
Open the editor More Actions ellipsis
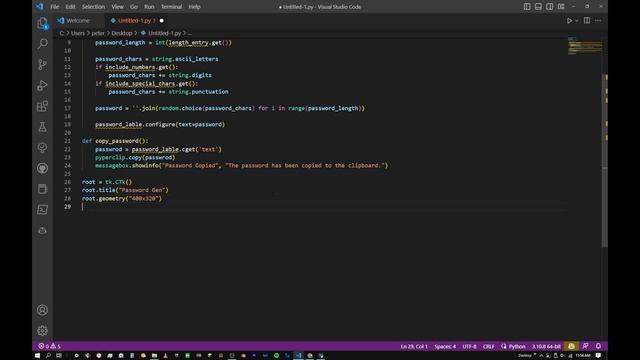pyautogui.click(x=598, y=20)
